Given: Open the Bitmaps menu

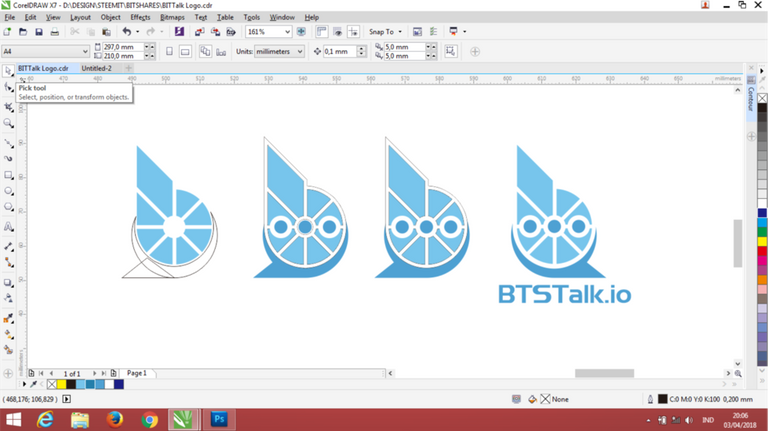Looking at the screenshot, I should point(171,17).
